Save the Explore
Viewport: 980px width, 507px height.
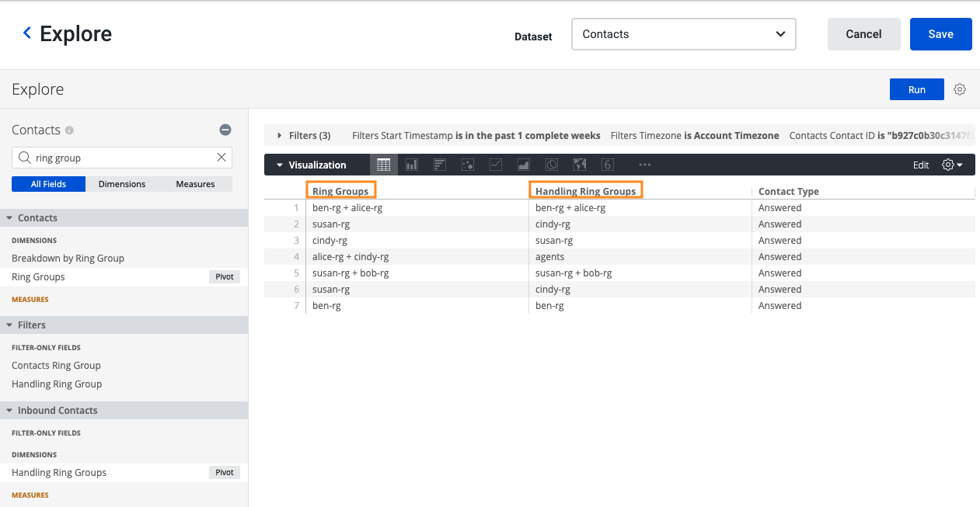point(940,33)
